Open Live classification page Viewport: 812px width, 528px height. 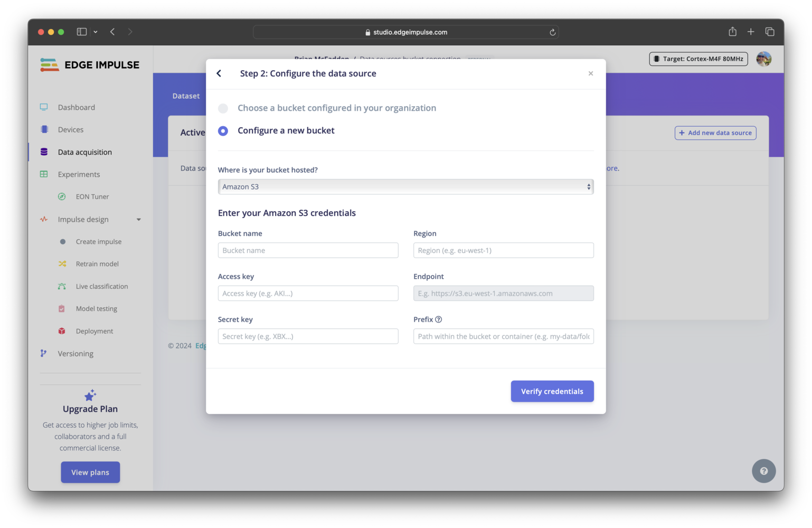coord(102,286)
